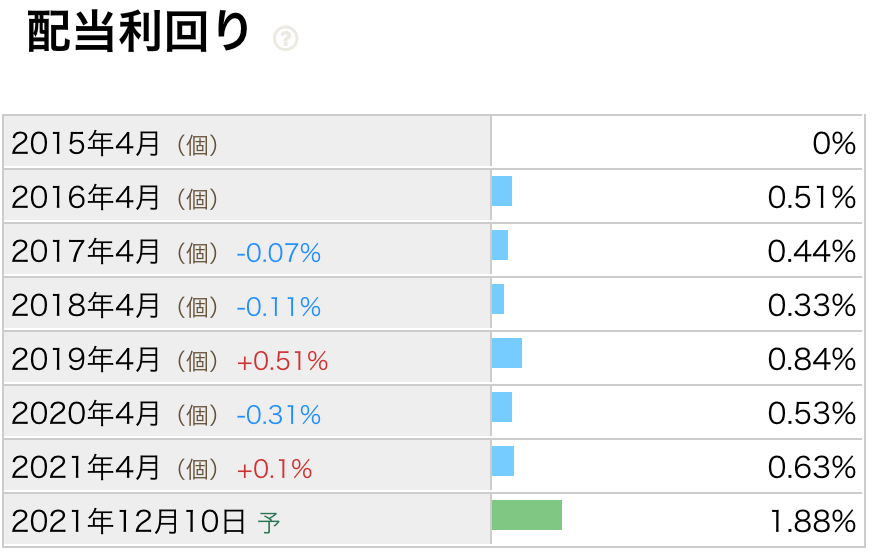The height and width of the screenshot is (556, 872).
Task: Click the green 予 forecast marker
Action: 269,523
